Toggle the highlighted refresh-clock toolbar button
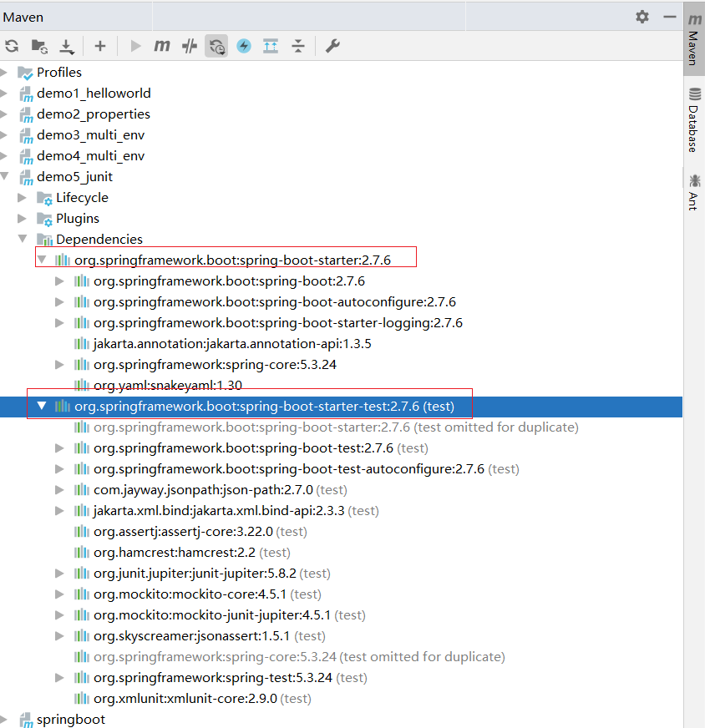705x728 pixels. point(216,46)
